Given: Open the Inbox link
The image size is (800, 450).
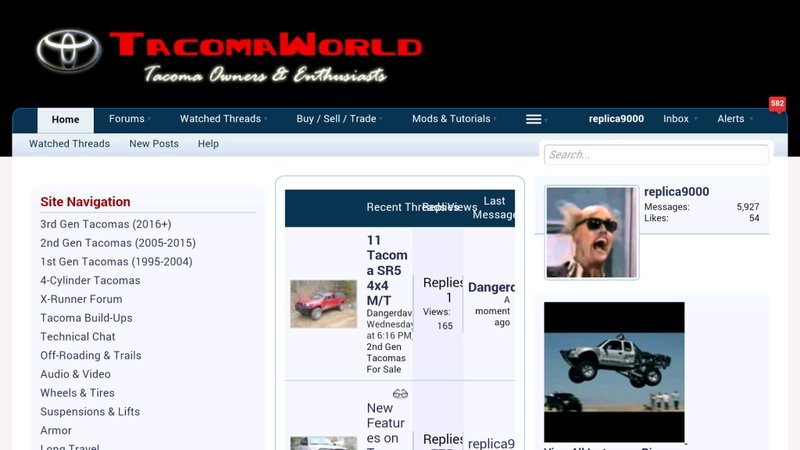Looking at the screenshot, I should pyautogui.click(x=676, y=118).
